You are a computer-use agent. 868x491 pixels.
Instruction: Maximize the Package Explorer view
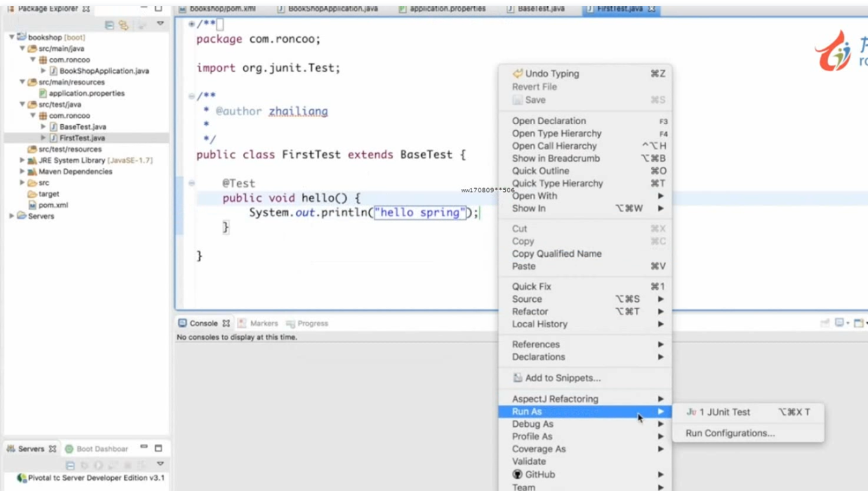(x=158, y=8)
